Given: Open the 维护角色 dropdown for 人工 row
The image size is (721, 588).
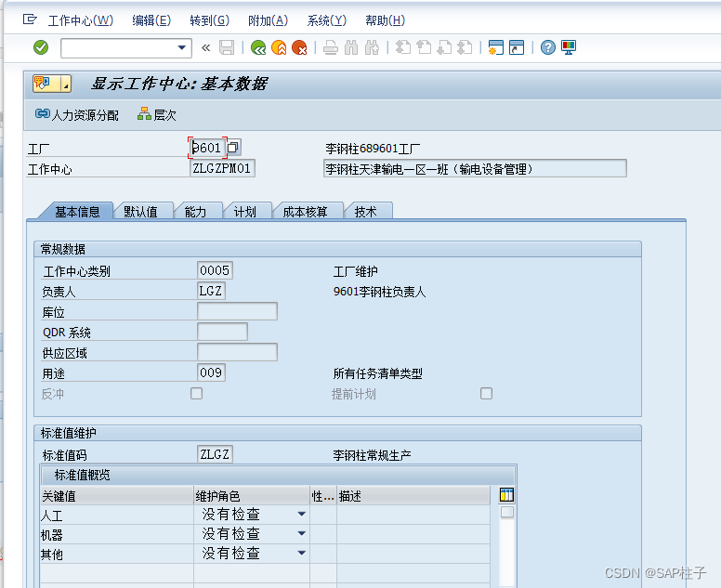Looking at the screenshot, I should click(301, 514).
